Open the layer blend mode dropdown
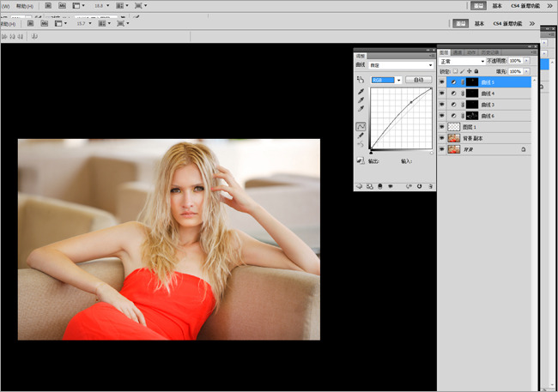The width and height of the screenshot is (558, 392). (x=462, y=61)
